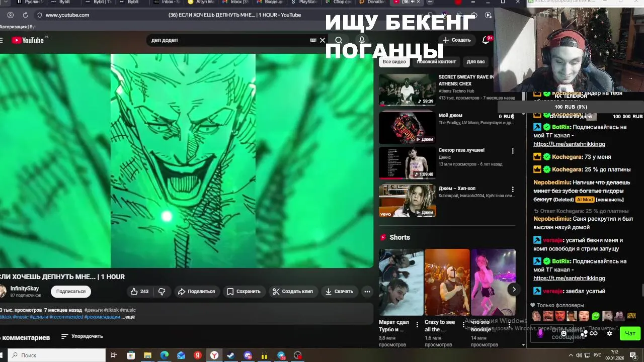Open SECRET SWEATY RAVE IN ATHENS video thumbnail

(408, 89)
